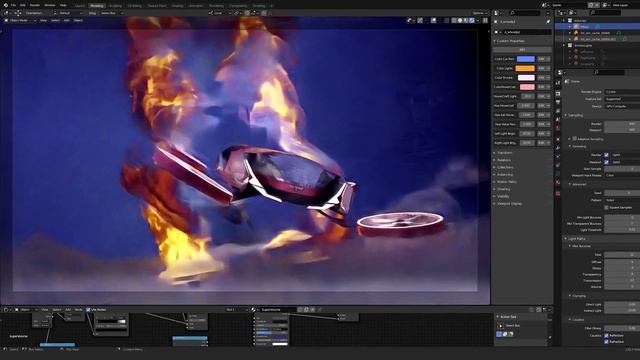Open the pink ColorHoverCar swatch
This screenshot has width=640, height=360.
coord(527,87)
